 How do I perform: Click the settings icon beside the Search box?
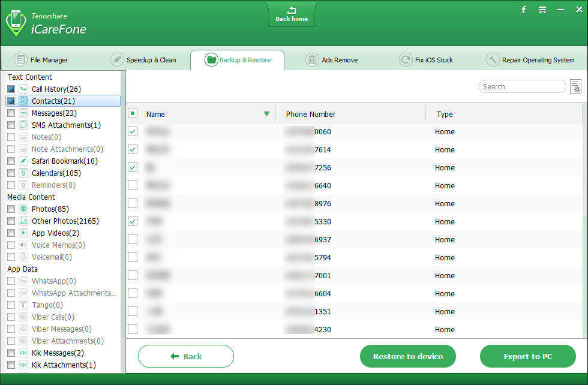pos(575,86)
